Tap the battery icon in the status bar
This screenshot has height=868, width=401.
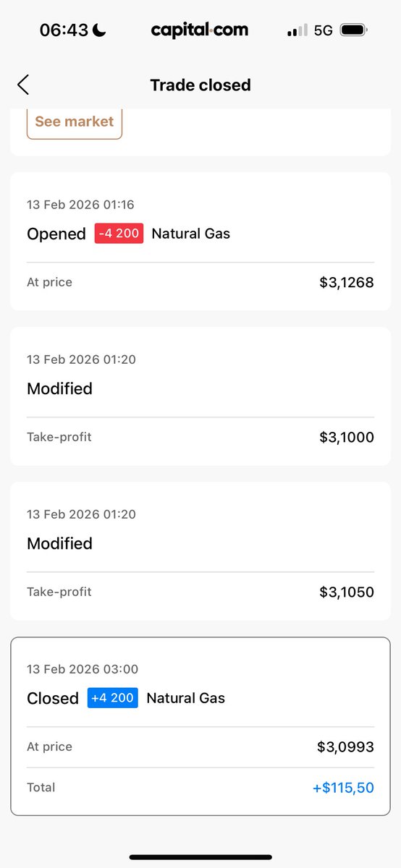353,30
